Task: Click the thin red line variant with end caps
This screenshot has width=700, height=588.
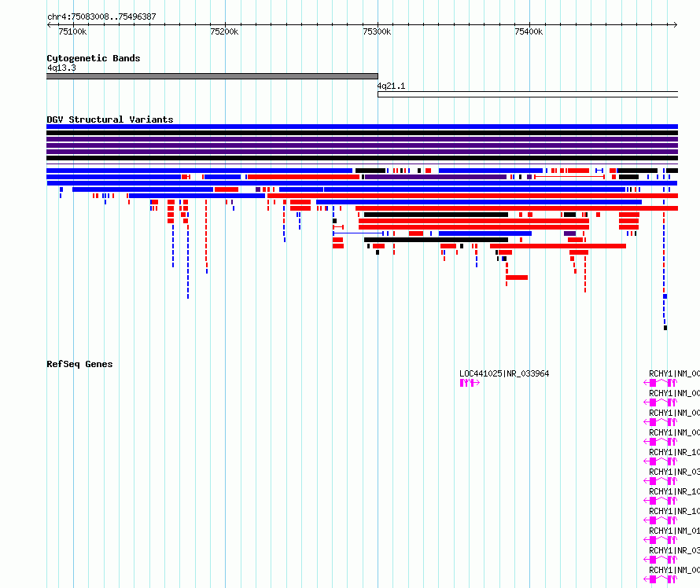Action: tap(569, 177)
